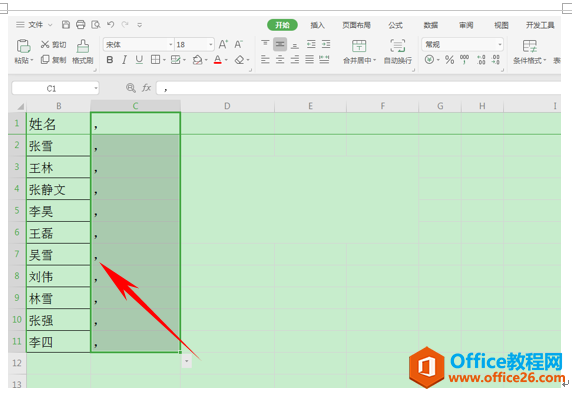The image size is (572, 395).
Task: Click the increase decimal places icon
Action: click(481, 59)
